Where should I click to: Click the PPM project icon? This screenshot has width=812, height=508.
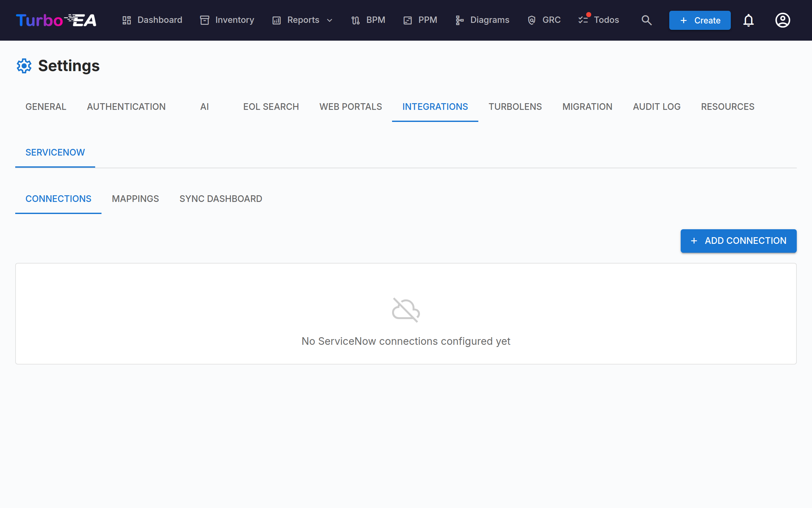coord(408,20)
